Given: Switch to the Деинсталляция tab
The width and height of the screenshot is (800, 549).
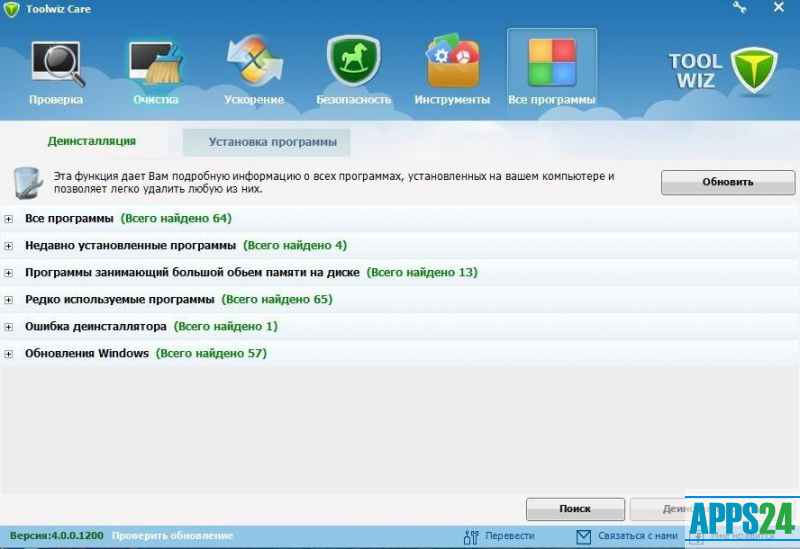Looking at the screenshot, I should tap(92, 141).
